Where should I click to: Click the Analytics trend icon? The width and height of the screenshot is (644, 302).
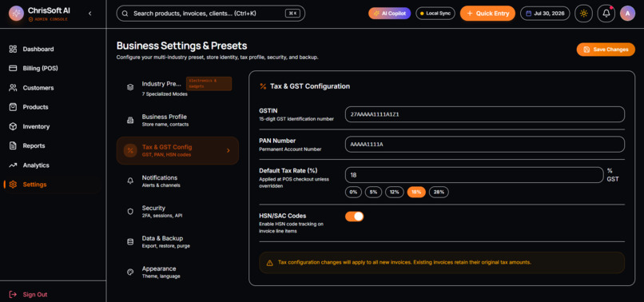tap(13, 165)
